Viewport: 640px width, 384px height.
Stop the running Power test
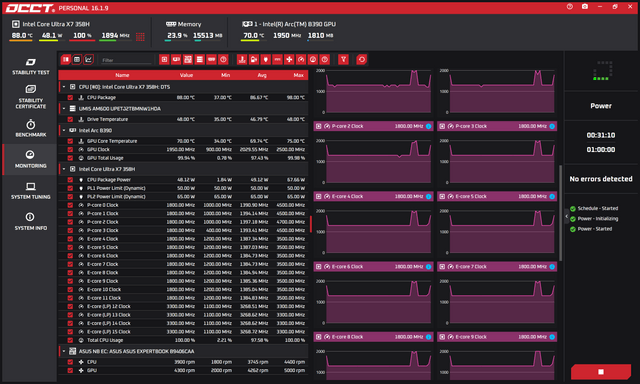[x=601, y=372]
